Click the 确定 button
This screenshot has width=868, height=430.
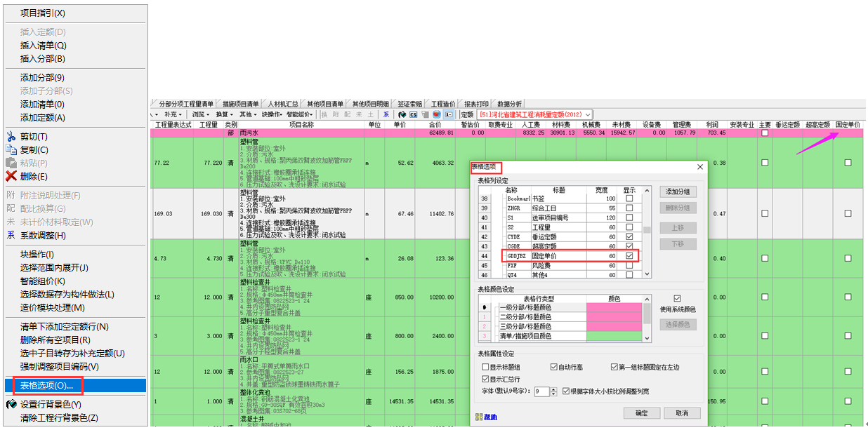point(642,413)
